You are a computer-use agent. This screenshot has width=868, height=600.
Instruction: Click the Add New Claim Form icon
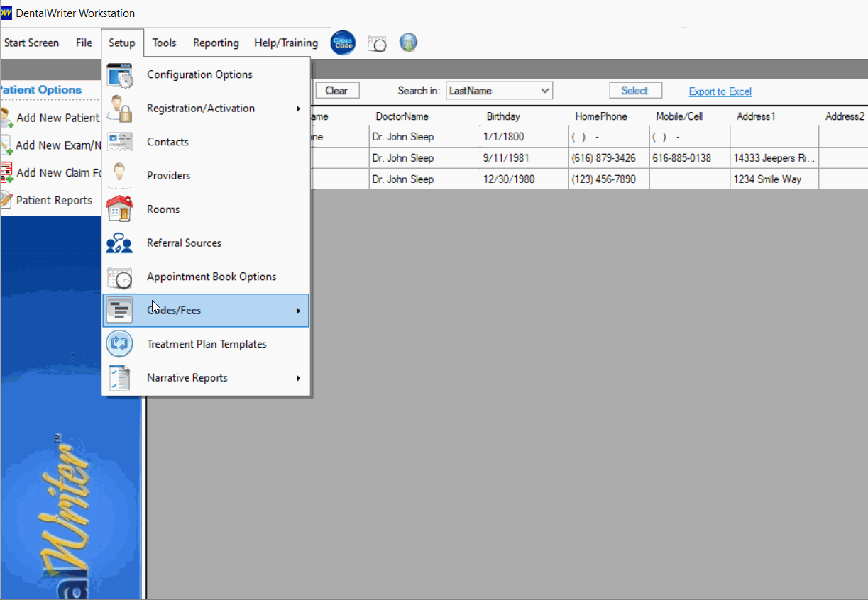point(6,173)
